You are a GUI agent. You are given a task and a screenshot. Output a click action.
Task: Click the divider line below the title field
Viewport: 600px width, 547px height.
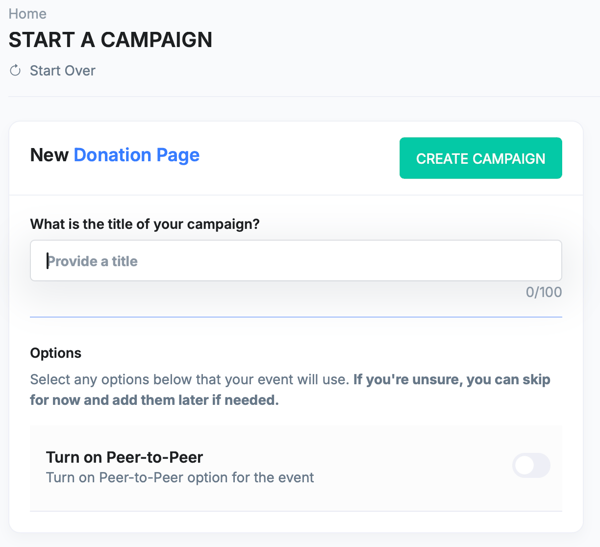296,317
